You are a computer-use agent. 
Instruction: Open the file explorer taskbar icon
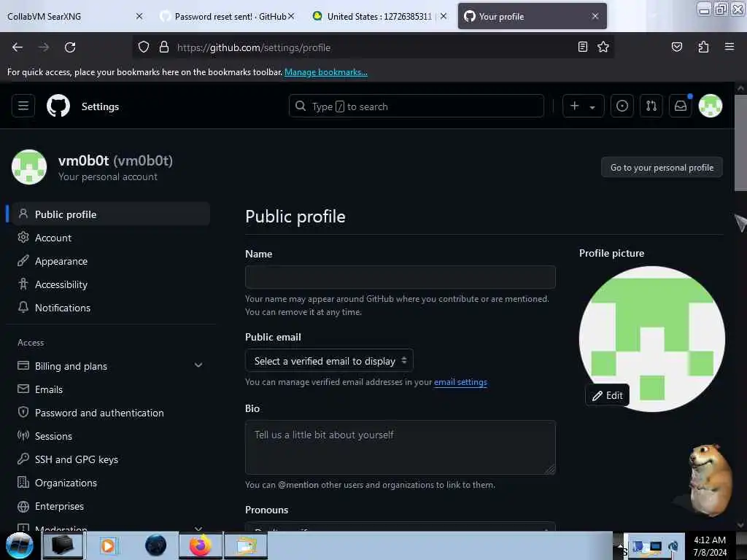[246, 545]
